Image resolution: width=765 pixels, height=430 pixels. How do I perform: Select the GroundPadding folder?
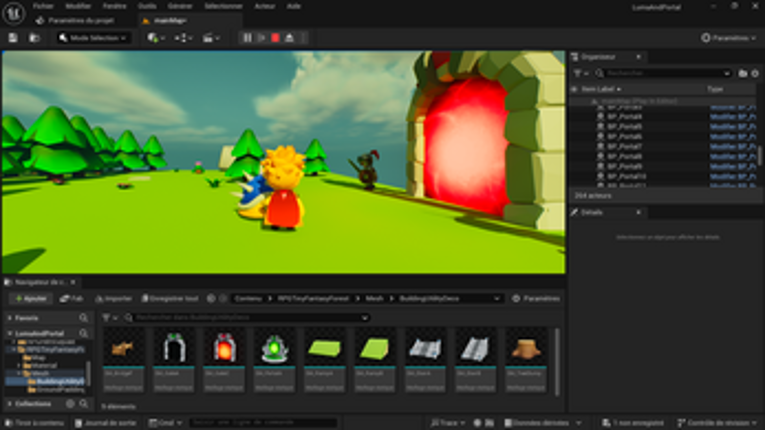(56, 390)
